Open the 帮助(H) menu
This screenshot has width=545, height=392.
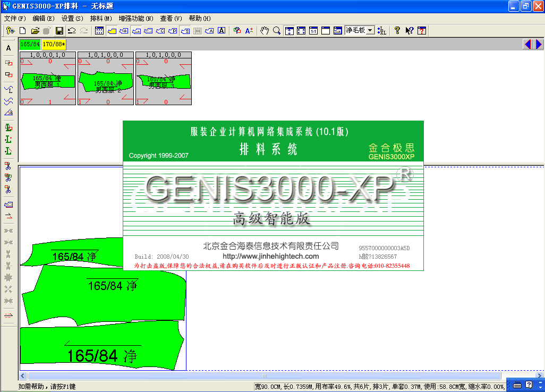(200, 19)
